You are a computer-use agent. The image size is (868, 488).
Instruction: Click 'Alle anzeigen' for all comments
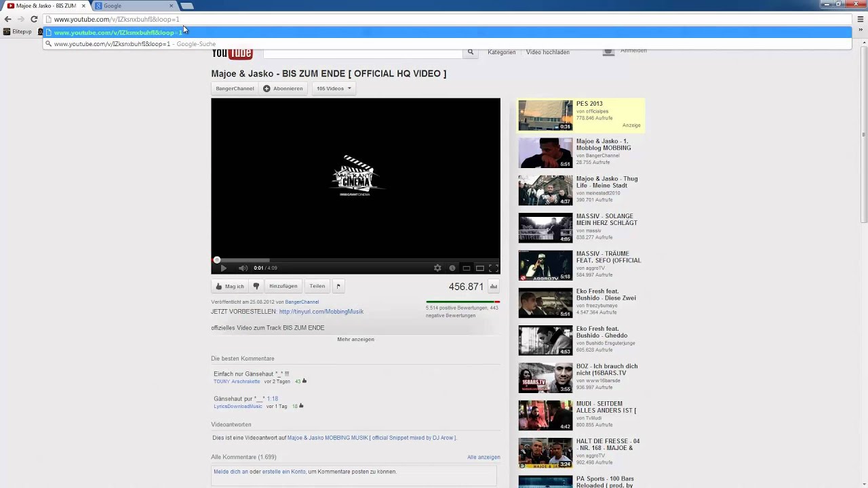click(x=484, y=457)
